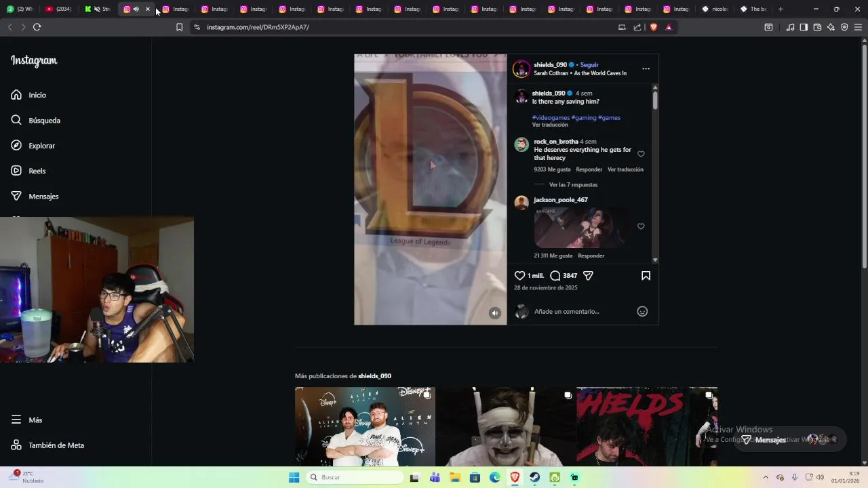The width and height of the screenshot is (868, 488).
Task: Open the Brave Shields lion icon
Action: coord(654,27)
